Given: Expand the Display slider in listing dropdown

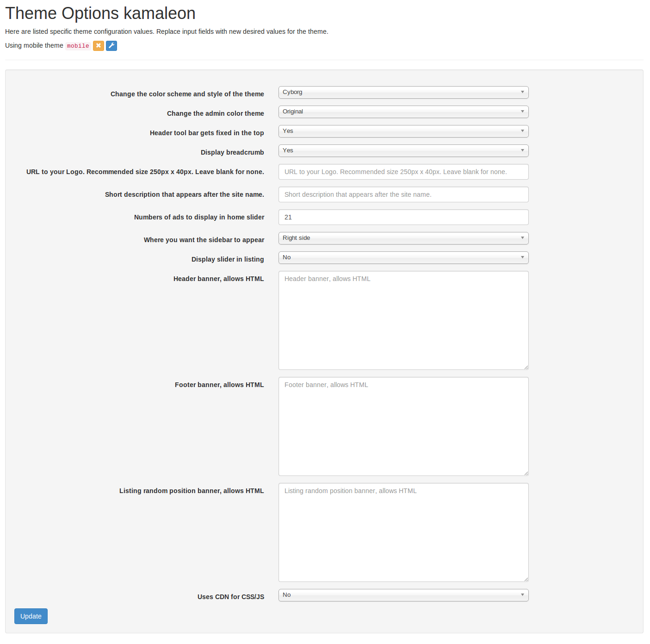Looking at the screenshot, I should coord(403,258).
